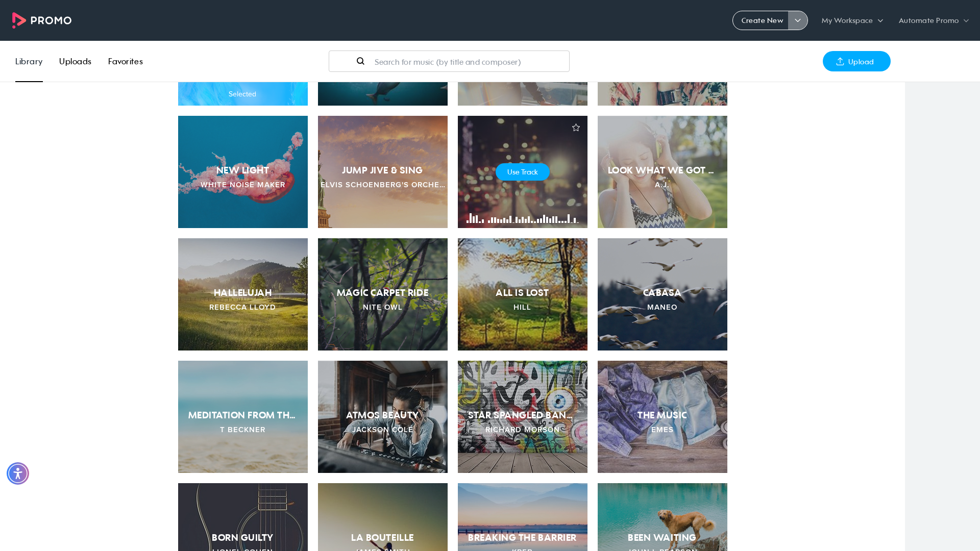Image resolution: width=980 pixels, height=551 pixels.
Task: Focus the music search field
Action: [449, 61]
